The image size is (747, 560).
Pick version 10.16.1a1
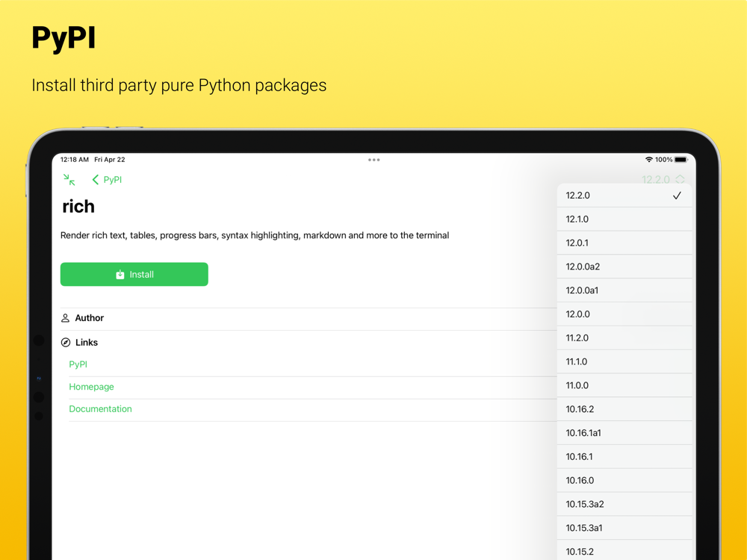(624, 433)
